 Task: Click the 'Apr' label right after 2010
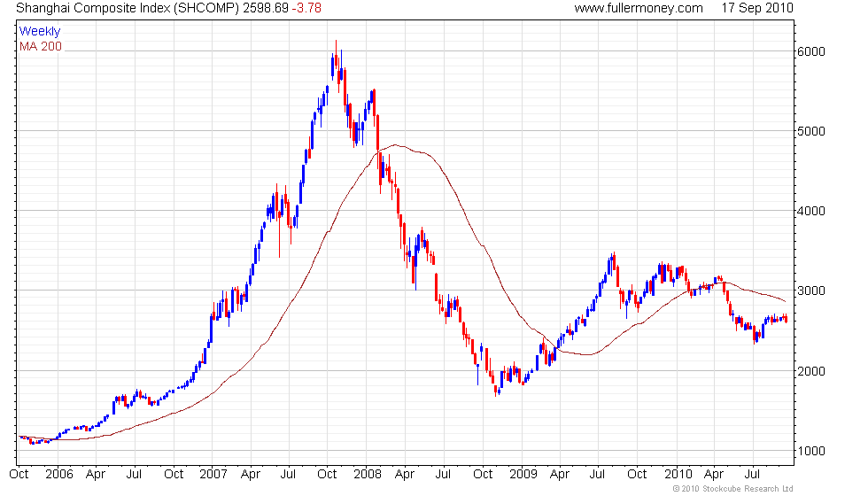click(714, 475)
